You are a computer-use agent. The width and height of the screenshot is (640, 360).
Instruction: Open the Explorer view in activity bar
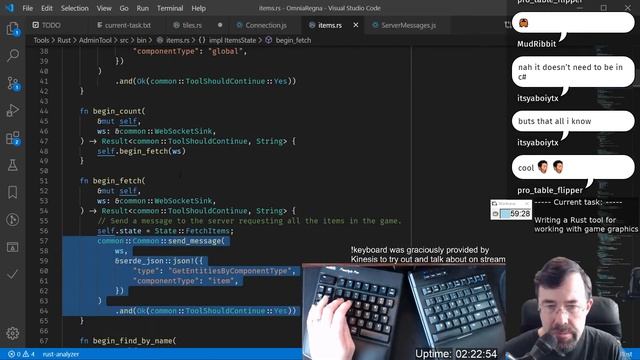click(13, 29)
